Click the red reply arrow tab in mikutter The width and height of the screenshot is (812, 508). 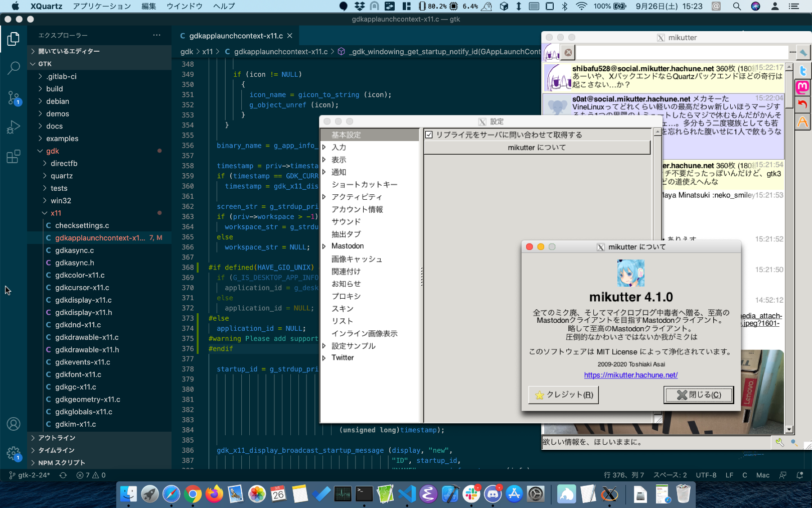click(x=802, y=104)
